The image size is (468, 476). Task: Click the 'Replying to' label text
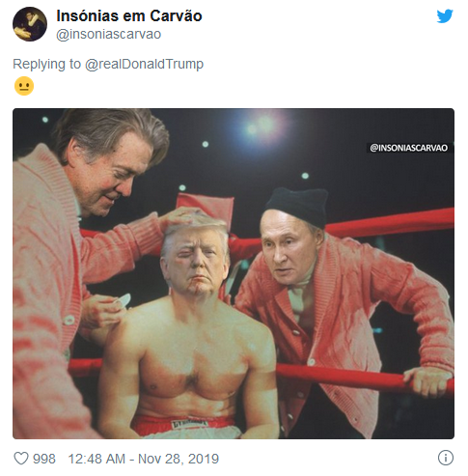pos(46,64)
